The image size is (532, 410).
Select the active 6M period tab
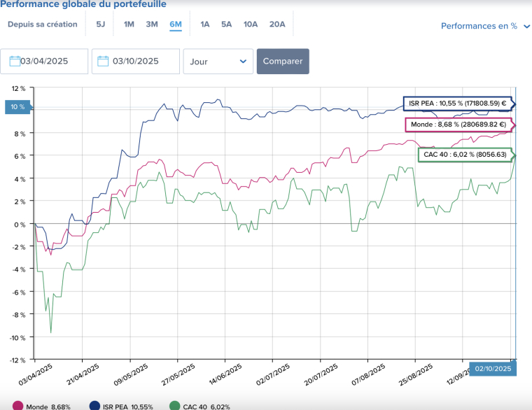click(175, 24)
